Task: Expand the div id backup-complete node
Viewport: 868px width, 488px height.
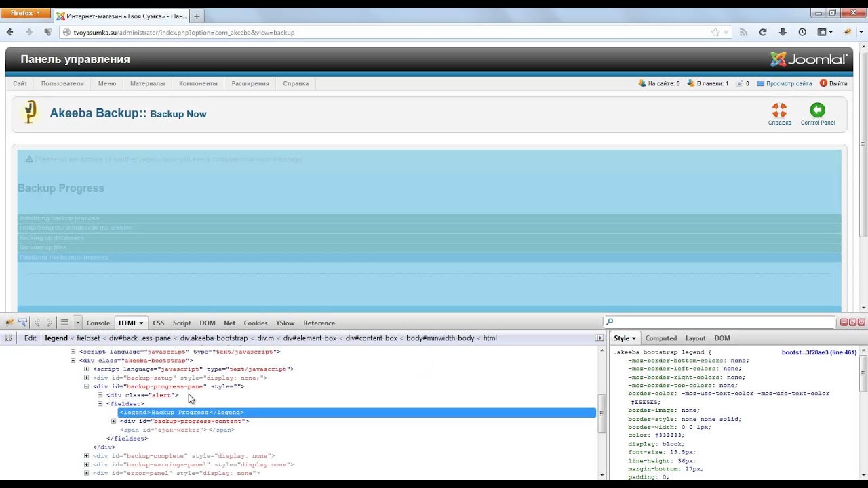Action: (87, 455)
